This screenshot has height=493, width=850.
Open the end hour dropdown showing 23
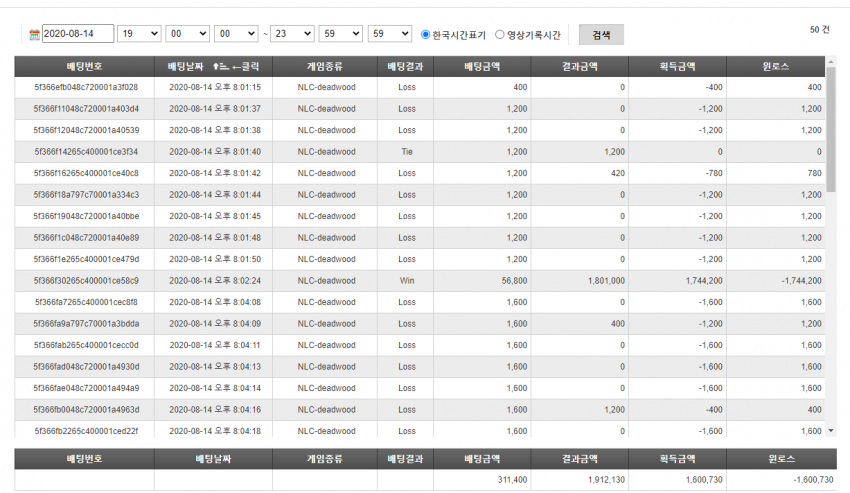point(292,34)
